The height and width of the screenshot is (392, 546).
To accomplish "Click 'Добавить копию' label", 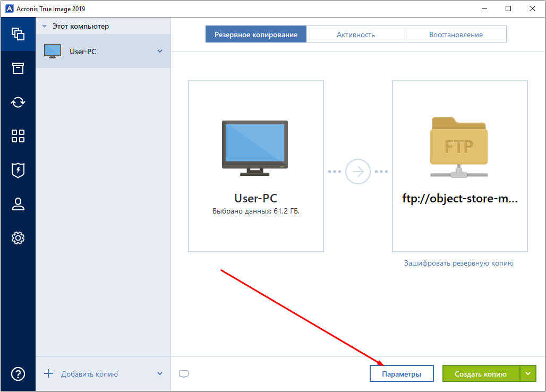I will point(89,374).
